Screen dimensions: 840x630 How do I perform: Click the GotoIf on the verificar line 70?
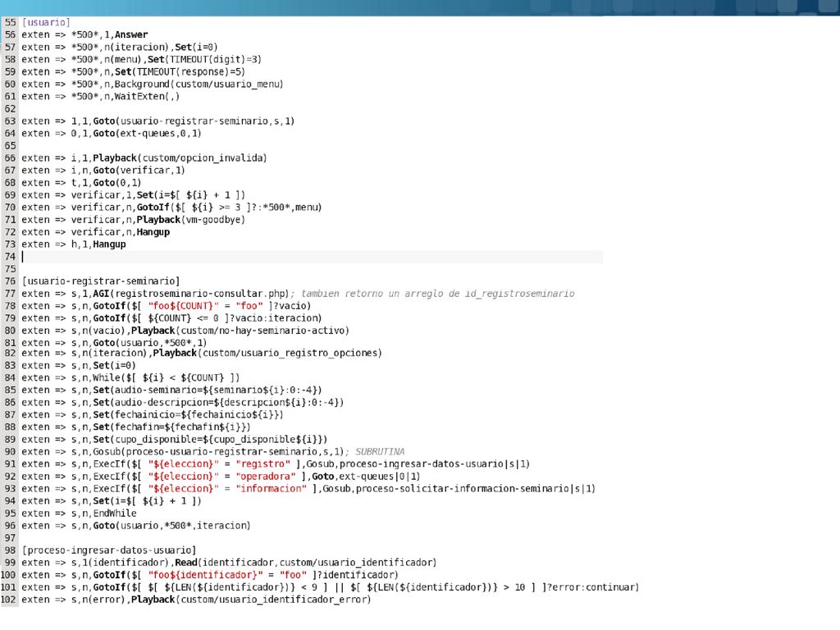pos(153,208)
